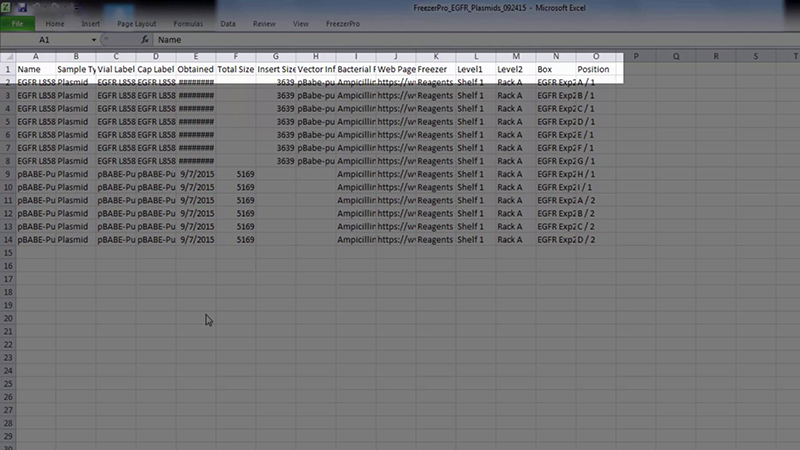Click the https link cell in row 7
800x450 pixels.
396,148
